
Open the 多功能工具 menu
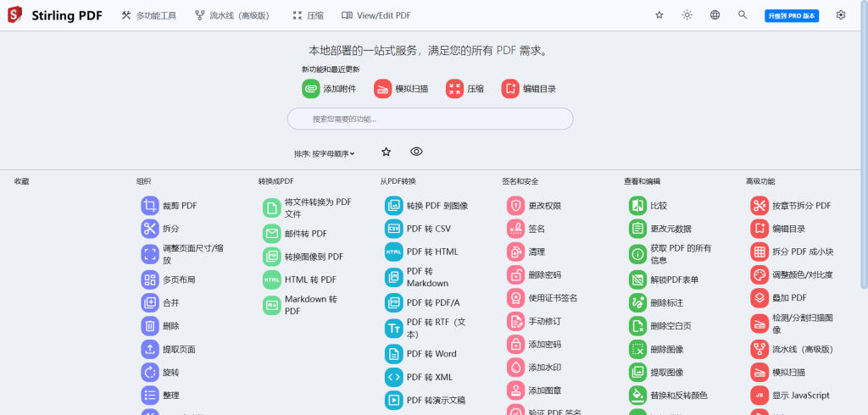coord(149,15)
